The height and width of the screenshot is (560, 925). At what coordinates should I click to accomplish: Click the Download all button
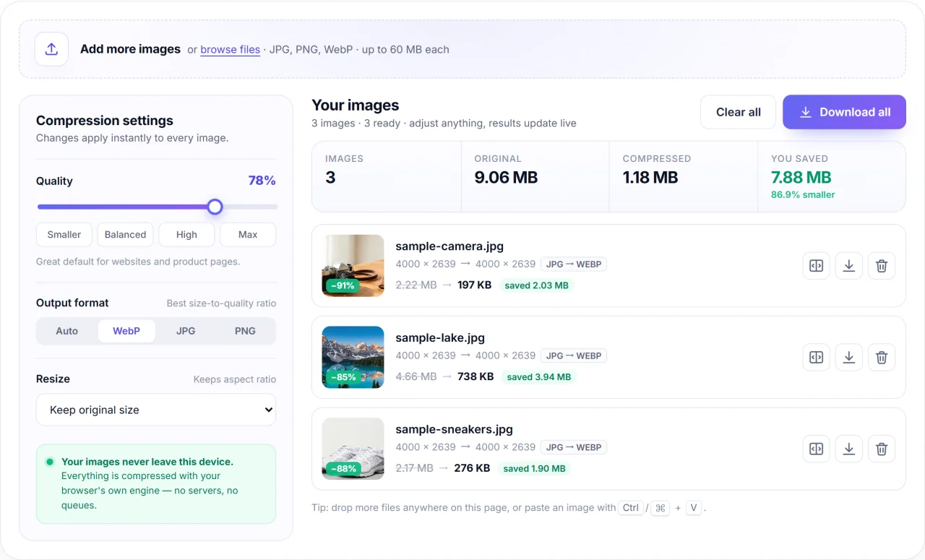[x=844, y=112]
